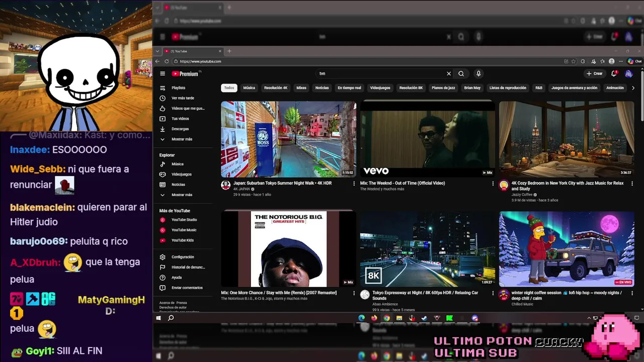Click the YouTube search input field
Viewport: 644px width, 362px height.
[x=381, y=73]
